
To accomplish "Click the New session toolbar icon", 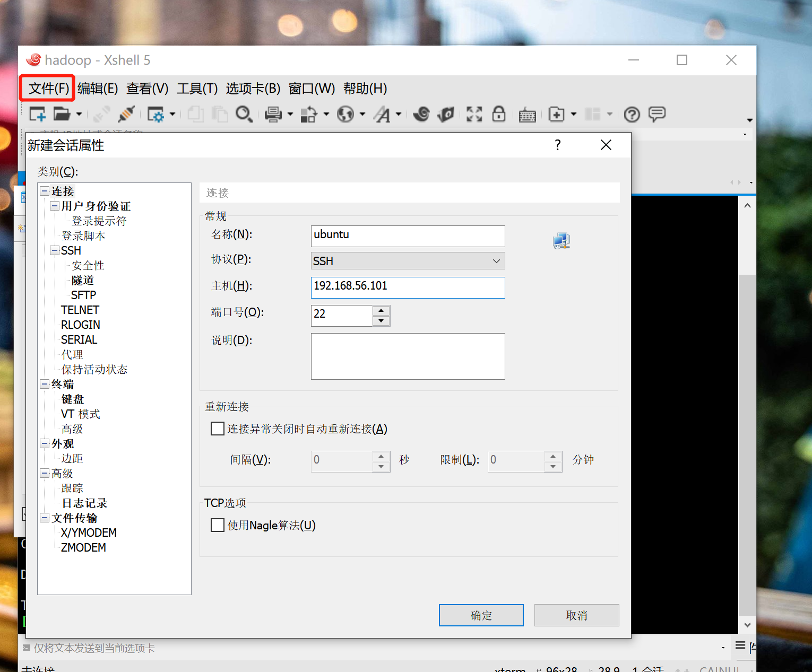I will 38,114.
